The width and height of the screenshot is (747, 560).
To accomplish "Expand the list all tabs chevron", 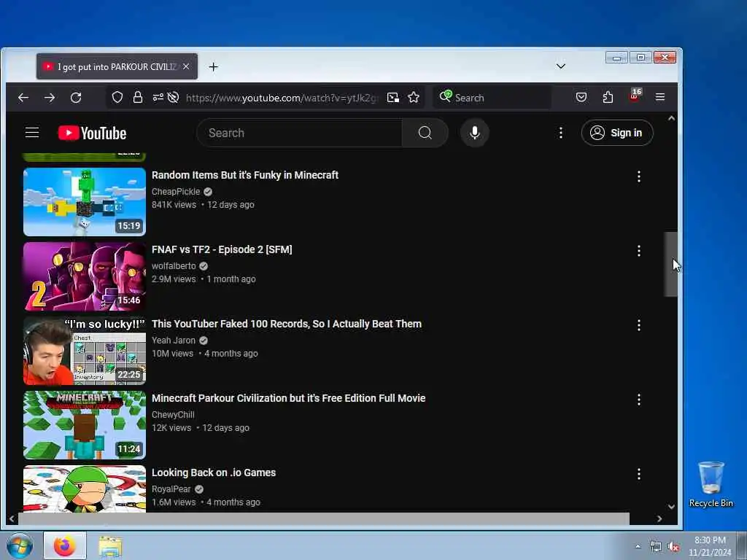I will [561, 66].
